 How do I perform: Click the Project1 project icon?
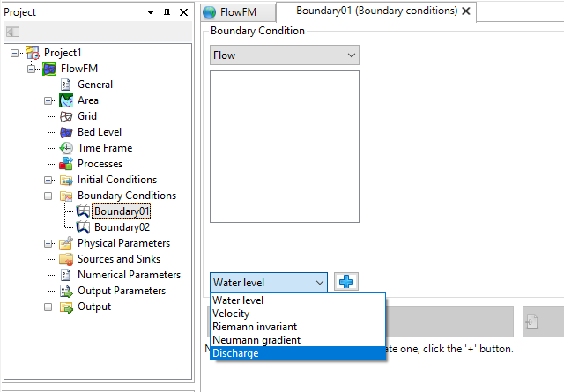(x=33, y=53)
